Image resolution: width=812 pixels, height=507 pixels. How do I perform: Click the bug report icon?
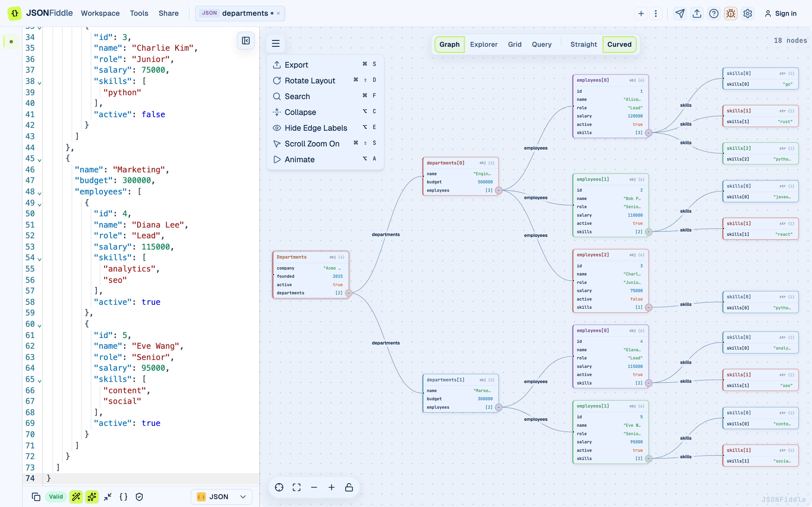click(x=731, y=14)
